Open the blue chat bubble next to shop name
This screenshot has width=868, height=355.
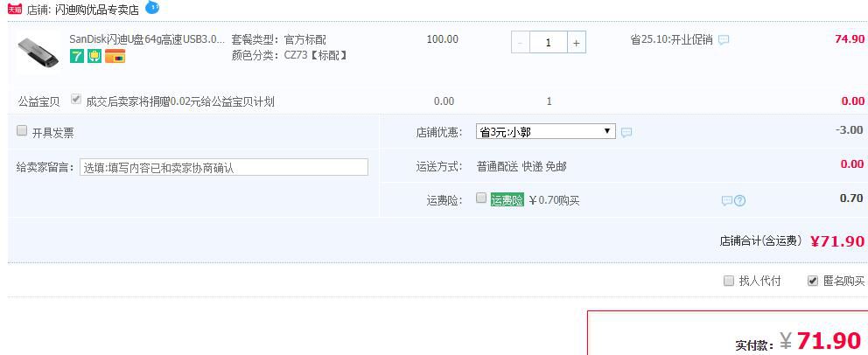point(152,7)
